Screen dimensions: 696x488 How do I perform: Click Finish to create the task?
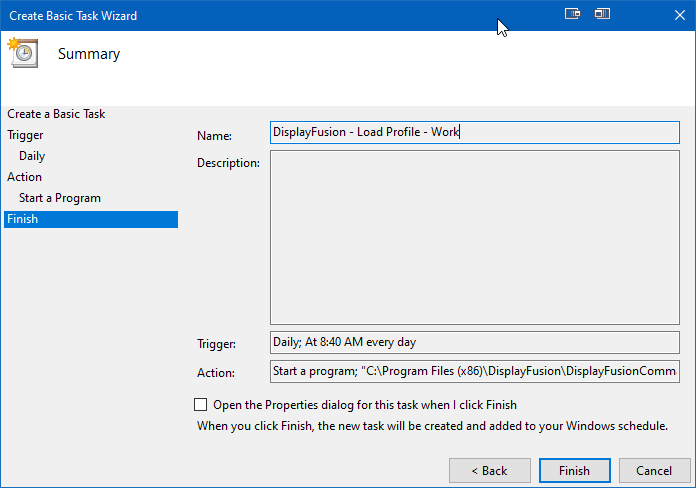(574, 470)
